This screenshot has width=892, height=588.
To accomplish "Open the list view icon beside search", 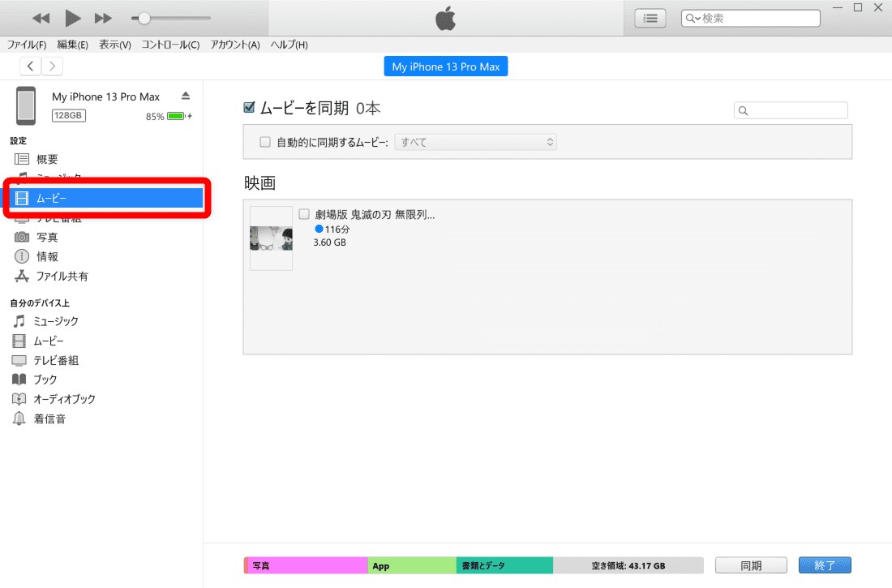I will pos(650,18).
